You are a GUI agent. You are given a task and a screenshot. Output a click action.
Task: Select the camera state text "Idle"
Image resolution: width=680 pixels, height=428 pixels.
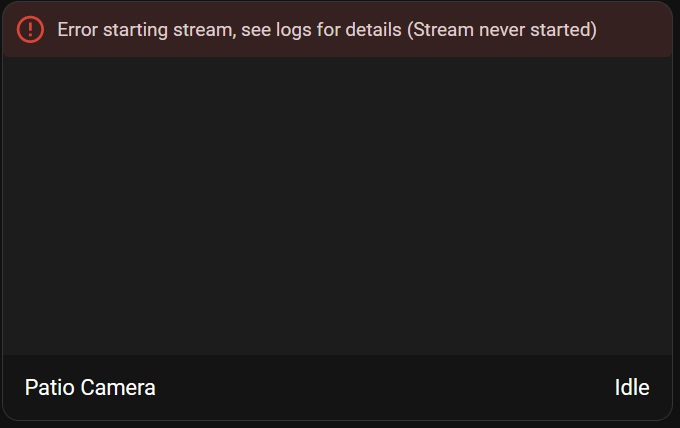(x=632, y=388)
